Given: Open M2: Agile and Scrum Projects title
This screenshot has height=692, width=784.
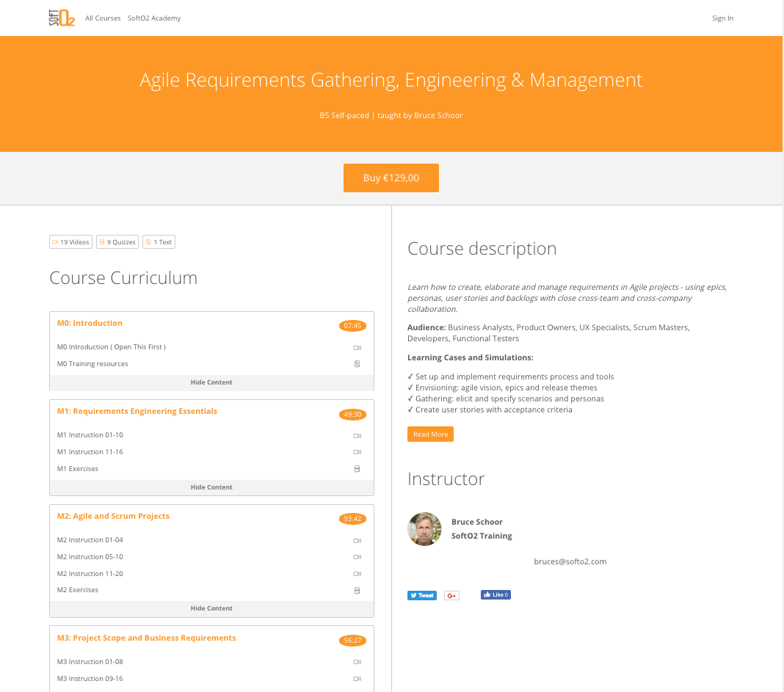Looking at the screenshot, I should (114, 516).
